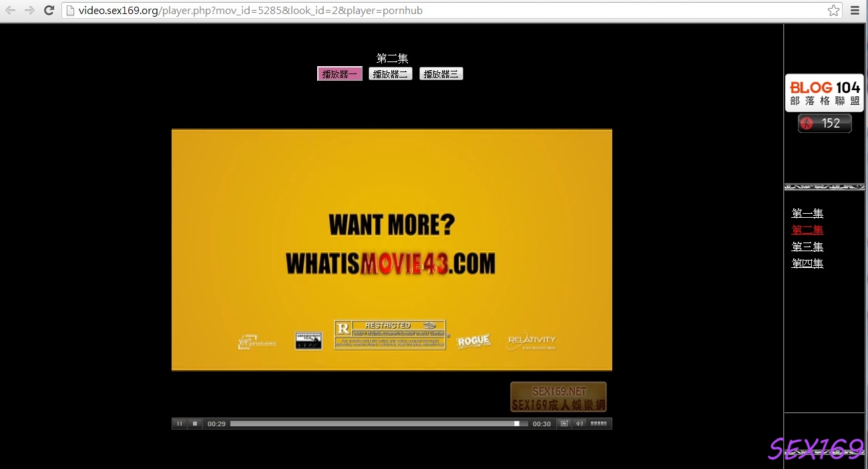
Task: Click the 152 visitor counter badge
Action: pos(825,123)
